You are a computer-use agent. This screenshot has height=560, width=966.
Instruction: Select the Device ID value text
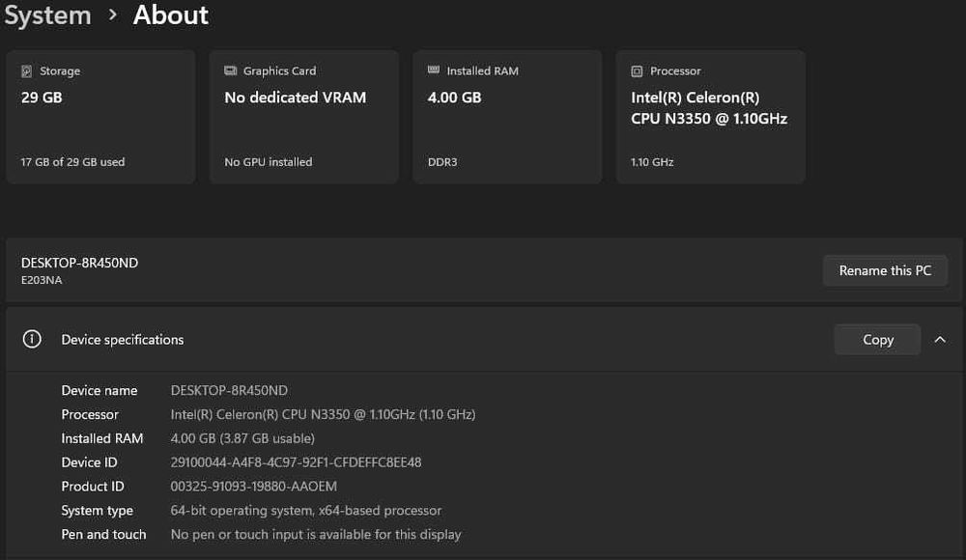pos(296,462)
